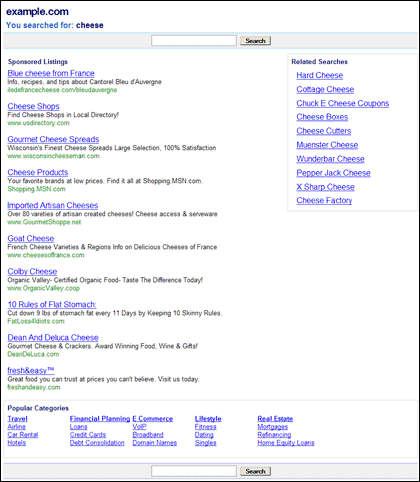Open the Broadband category link
This screenshot has height=482, width=420.
coord(148,435)
